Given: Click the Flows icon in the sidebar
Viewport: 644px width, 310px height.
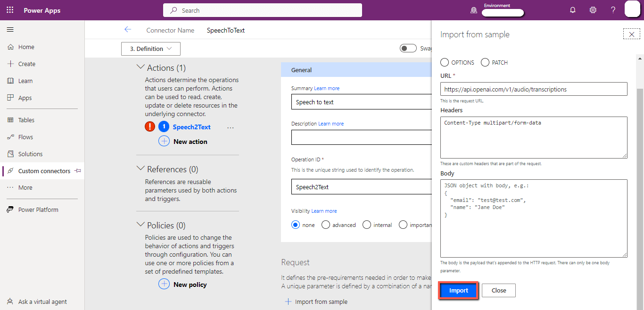Looking at the screenshot, I should pos(10,137).
